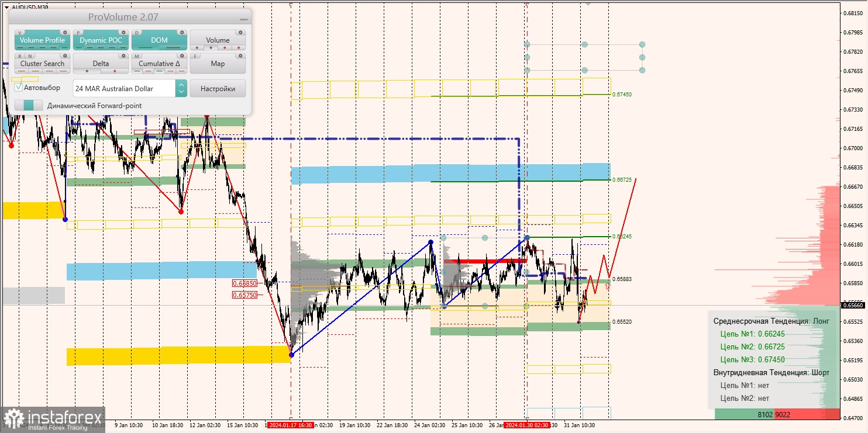Click the Цель №3: 0.67450 target text
868x433 pixels.
pyautogui.click(x=753, y=360)
